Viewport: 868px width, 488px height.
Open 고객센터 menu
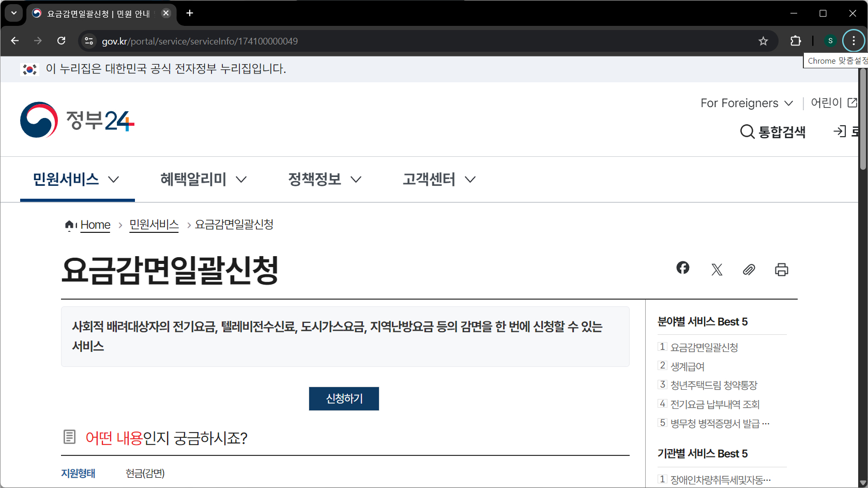click(x=439, y=180)
